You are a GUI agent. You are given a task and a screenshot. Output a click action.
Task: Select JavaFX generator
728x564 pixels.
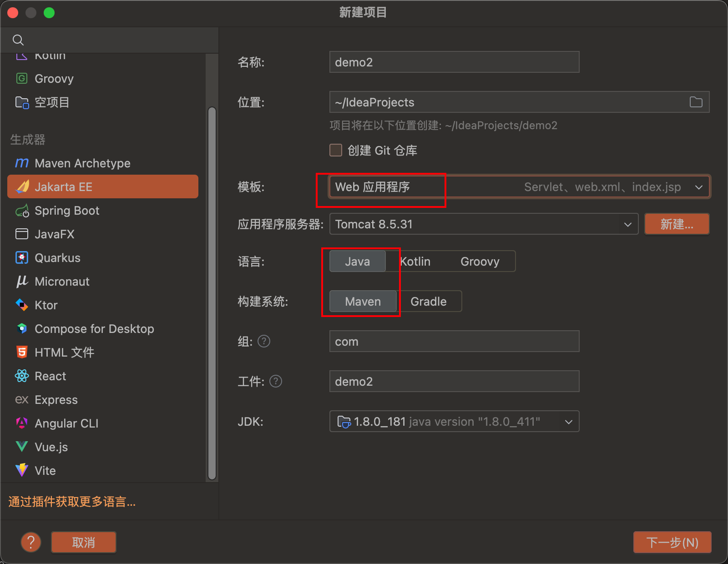[103, 234]
